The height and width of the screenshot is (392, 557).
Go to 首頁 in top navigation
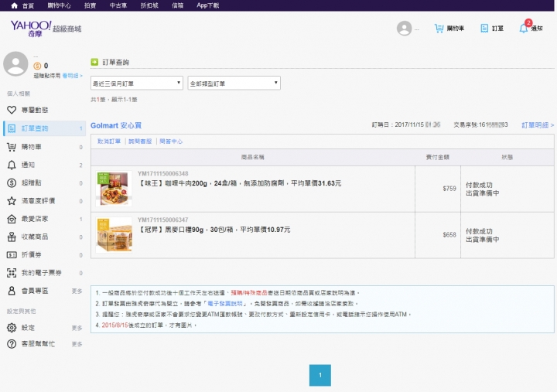[x=28, y=5]
